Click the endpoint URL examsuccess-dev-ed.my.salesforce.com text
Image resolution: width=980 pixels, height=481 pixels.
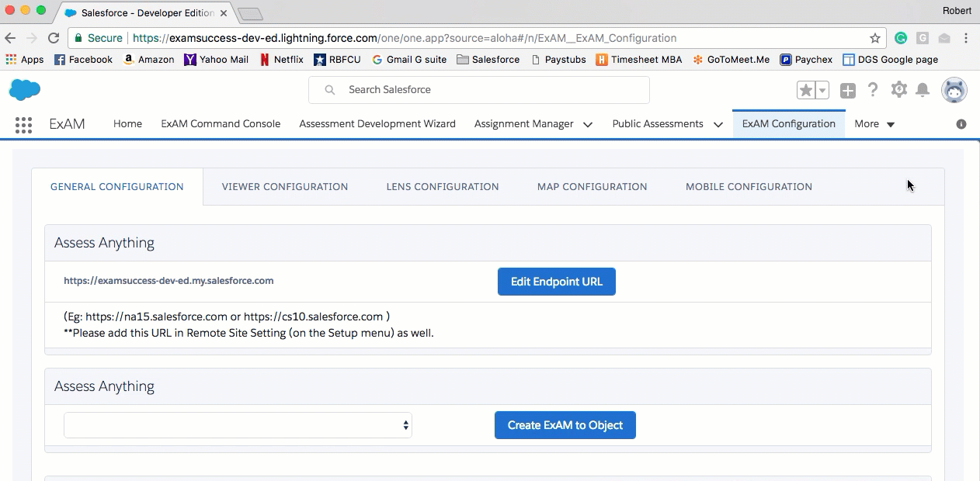click(169, 281)
